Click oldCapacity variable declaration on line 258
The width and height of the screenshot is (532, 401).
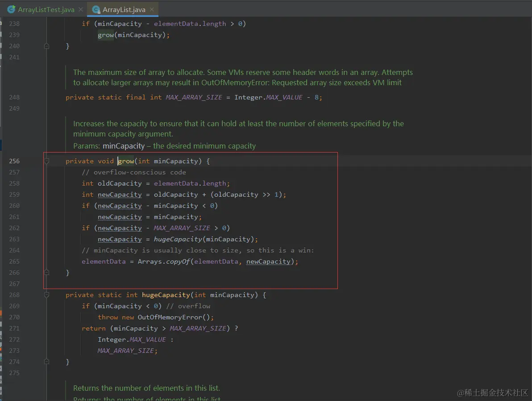[120, 183]
